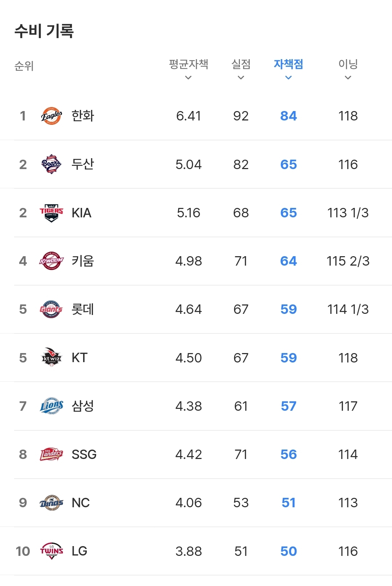Click the 수비 기록 section heading
The width and height of the screenshot is (392, 586).
(x=44, y=31)
